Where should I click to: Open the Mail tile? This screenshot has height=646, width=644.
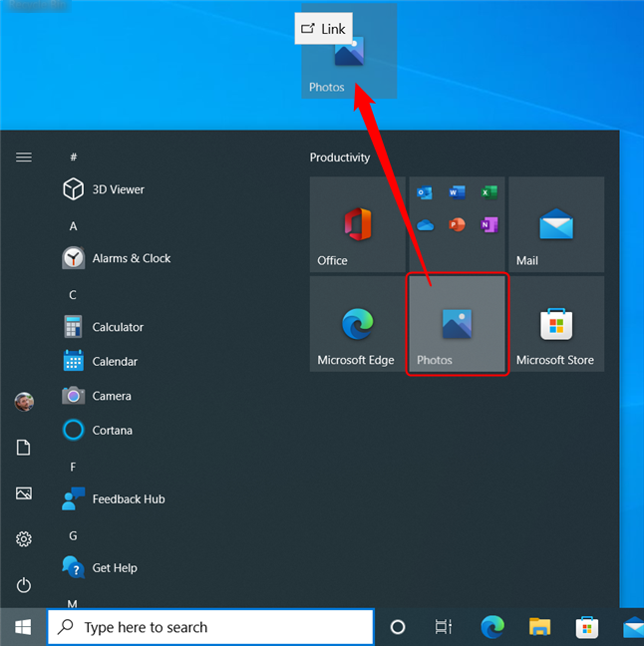(556, 224)
